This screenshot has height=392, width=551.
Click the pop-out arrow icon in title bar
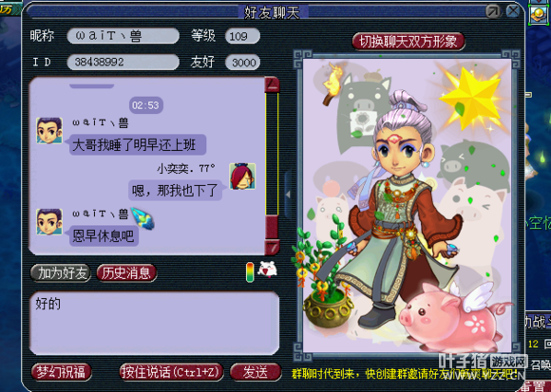coord(493,12)
